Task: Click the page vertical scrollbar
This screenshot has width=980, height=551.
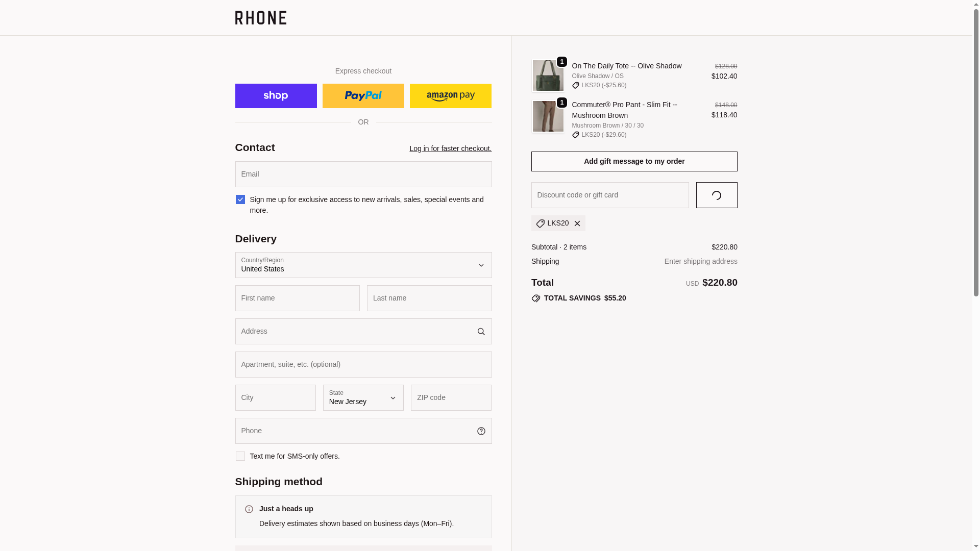Action: [976, 153]
